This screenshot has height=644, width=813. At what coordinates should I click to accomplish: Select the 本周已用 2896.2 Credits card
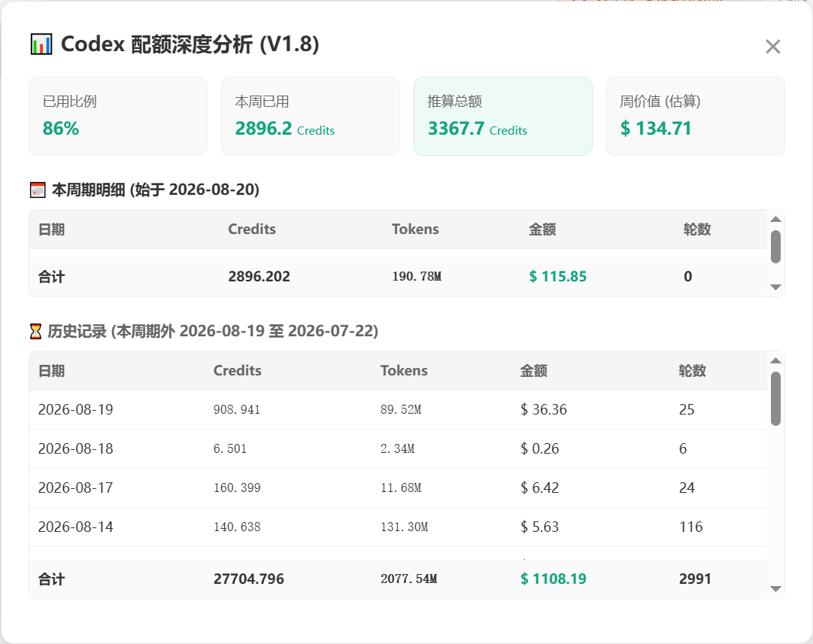[311, 116]
